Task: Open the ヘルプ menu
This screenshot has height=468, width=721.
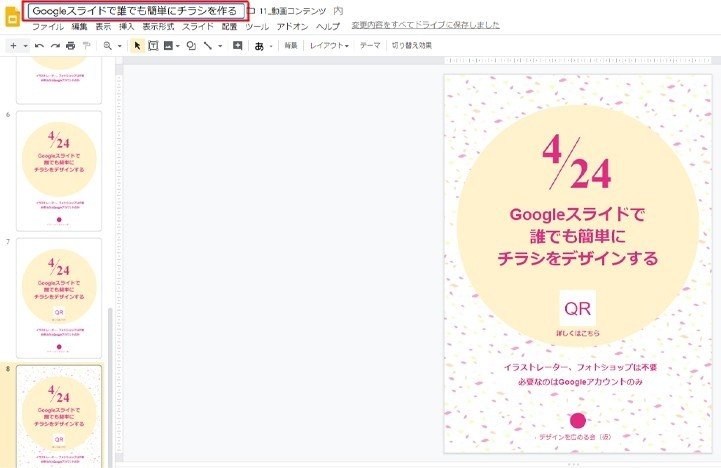Action: pos(328,27)
